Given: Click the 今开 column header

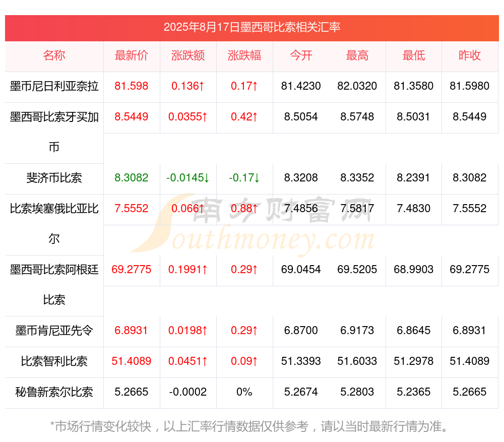Looking at the screenshot, I should [301, 55].
